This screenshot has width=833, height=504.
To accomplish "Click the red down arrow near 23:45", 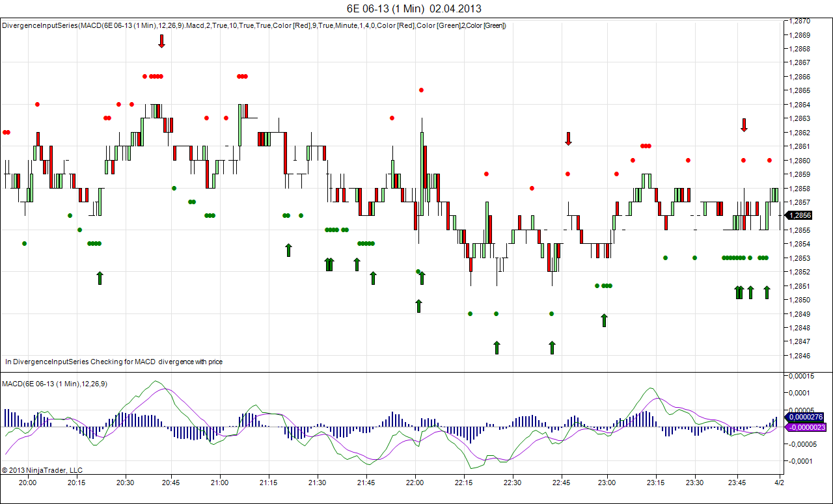I will (744, 125).
